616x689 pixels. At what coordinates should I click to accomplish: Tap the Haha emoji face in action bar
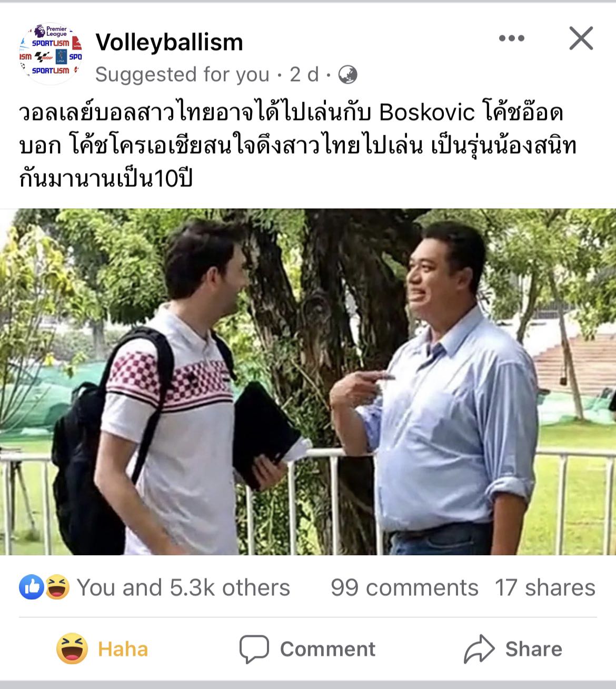72,649
